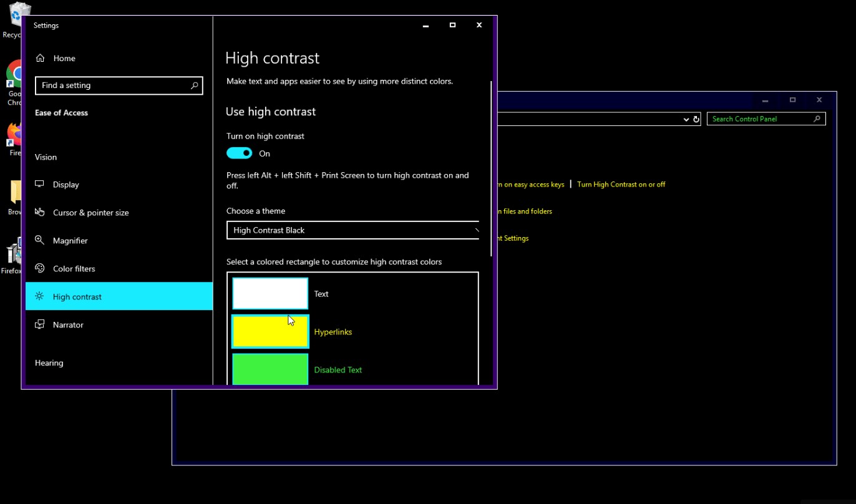This screenshot has width=856, height=504.
Task: Click the Color filters palette icon
Action: pyautogui.click(x=40, y=268)
